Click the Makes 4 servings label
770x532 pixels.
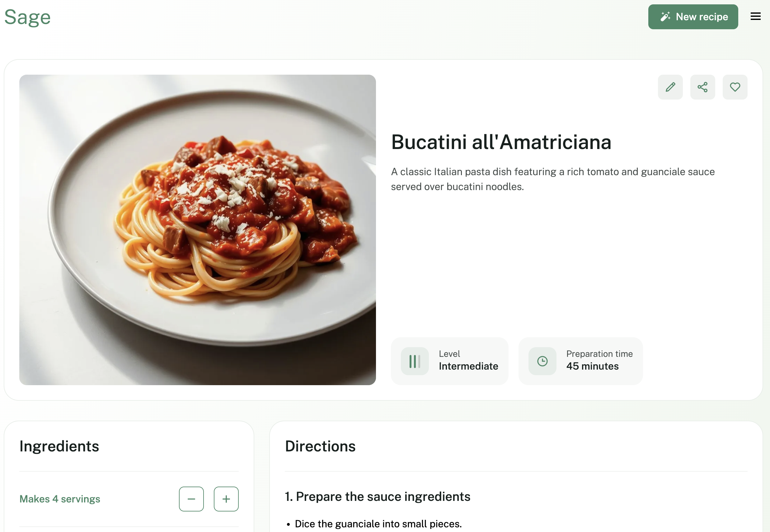[60, 499]
